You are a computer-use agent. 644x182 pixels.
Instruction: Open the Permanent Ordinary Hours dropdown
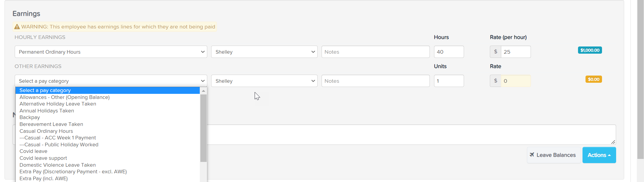click(x=111, y=52)
